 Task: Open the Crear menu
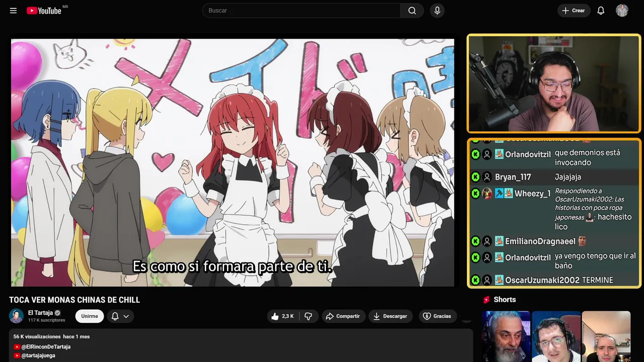coord(574,11)
